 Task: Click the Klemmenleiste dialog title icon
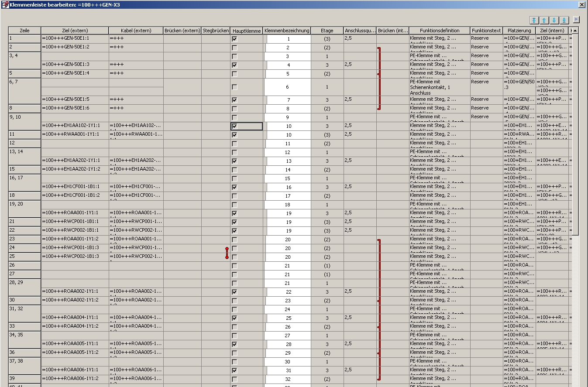pyautogui.click(x=5, y=4)
